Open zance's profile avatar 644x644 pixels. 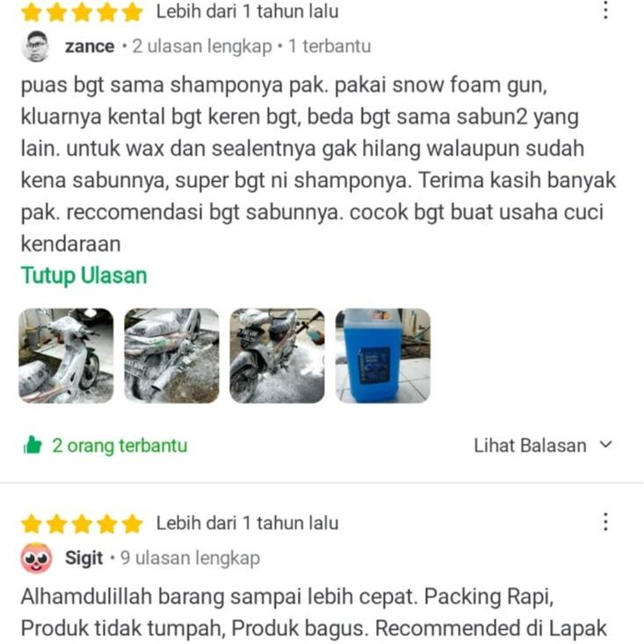(36, 46)
